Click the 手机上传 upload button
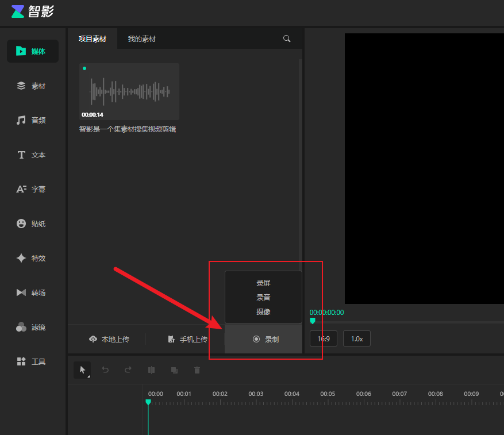This screenshot has height=435, width=504. 187,339
